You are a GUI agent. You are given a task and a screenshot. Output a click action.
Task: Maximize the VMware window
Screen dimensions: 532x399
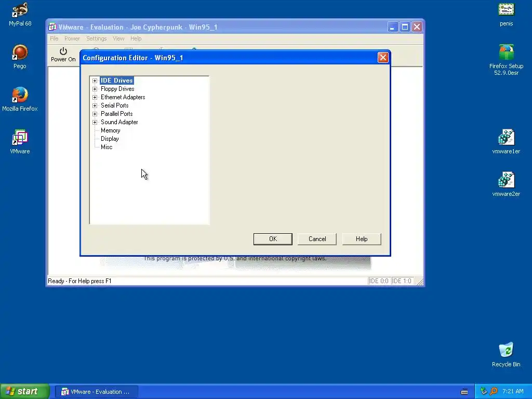coord(405,27)
